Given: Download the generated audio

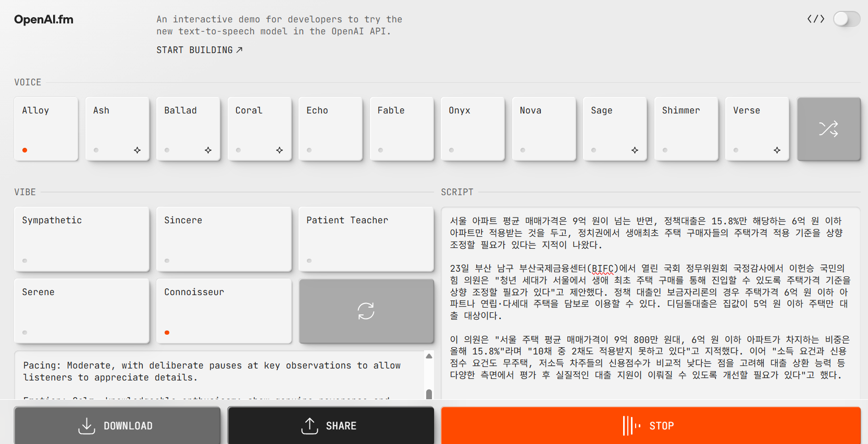Looking at the screenshot, I should pos(117,425).
